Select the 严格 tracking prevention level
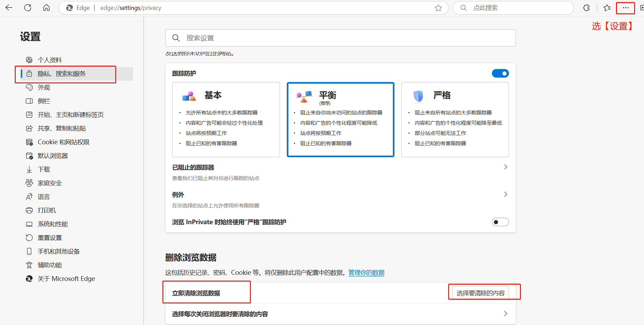 [455, 120]
